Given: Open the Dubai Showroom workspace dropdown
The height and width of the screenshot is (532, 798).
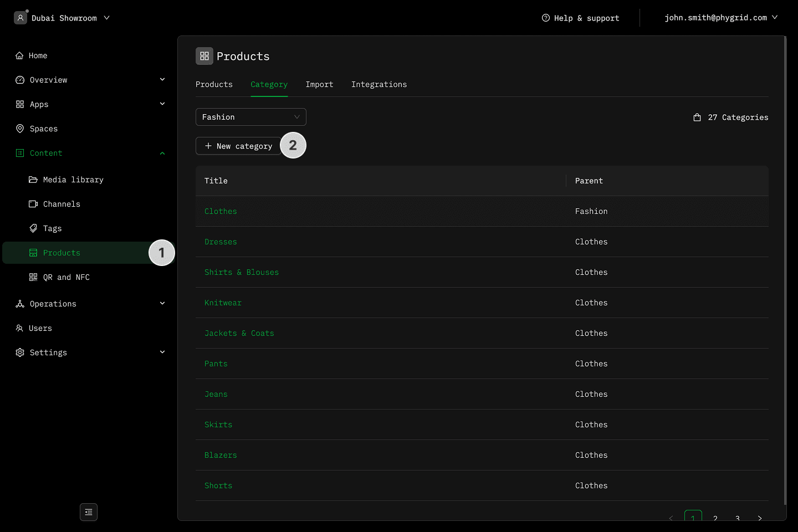Looking at the screenshot, I should click(x=106, y=18).
